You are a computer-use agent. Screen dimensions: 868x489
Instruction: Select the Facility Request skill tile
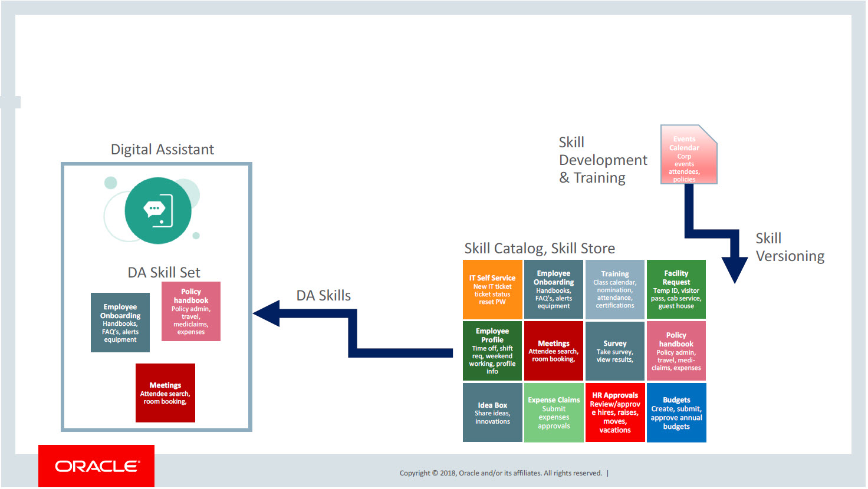676,289
